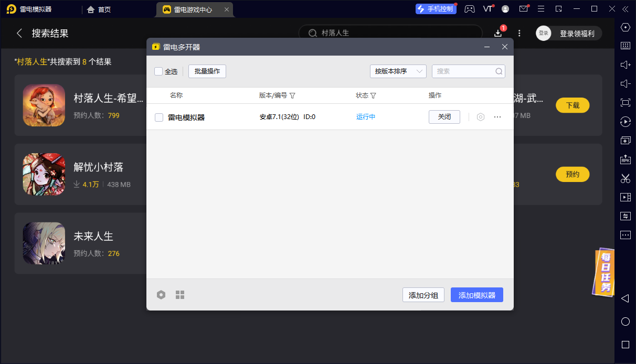Open the 未来人生 game thumbnail
The width and height of the screenshot is (636, 364).
[44, 243]
